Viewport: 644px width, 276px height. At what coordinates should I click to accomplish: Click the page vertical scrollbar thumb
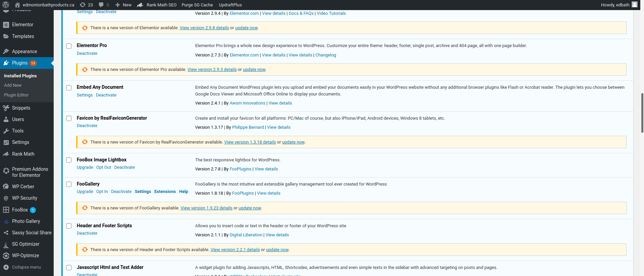pyautogui.click(x=642, y=113)
